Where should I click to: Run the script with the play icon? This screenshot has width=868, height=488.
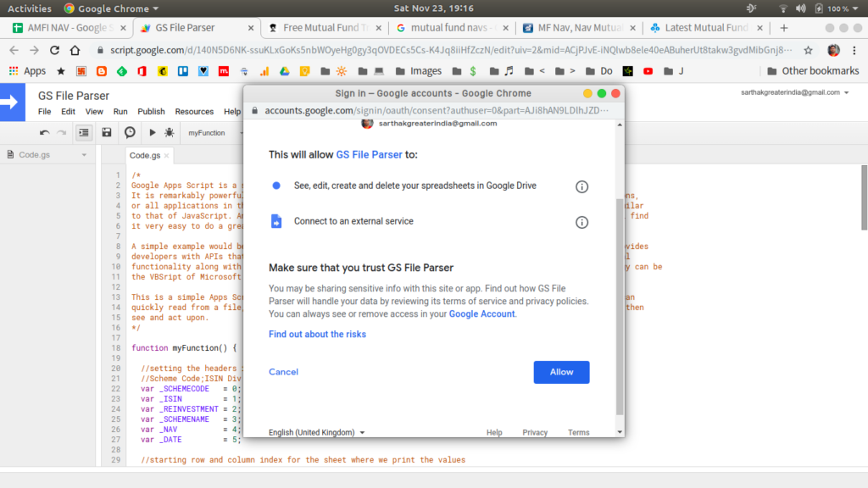pyautogui.click(x=153, y=133)
